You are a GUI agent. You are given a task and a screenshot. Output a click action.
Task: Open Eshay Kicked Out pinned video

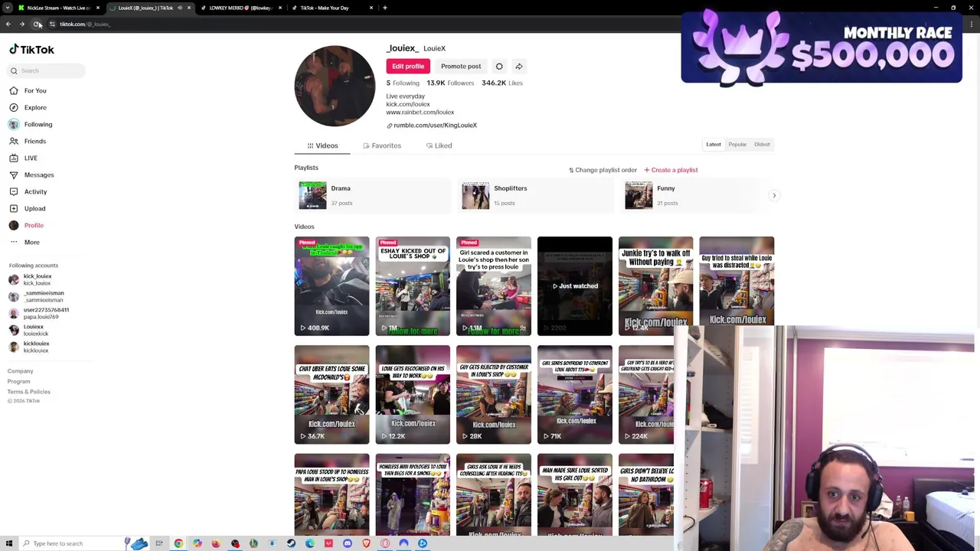[x=413, y=286]
